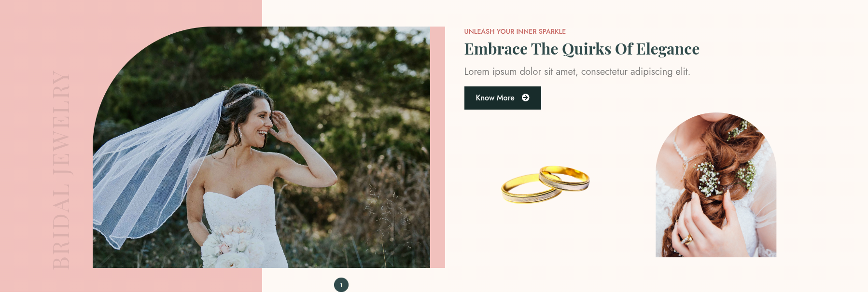
Task: Click the vertical Bridal Jewelry text
Action: [x=61, y=169]
